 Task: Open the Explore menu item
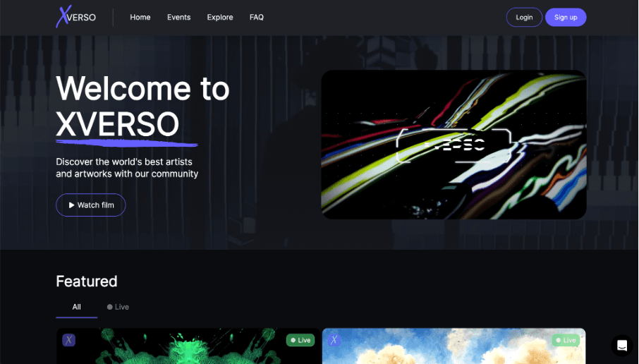[x=220, y=17]
